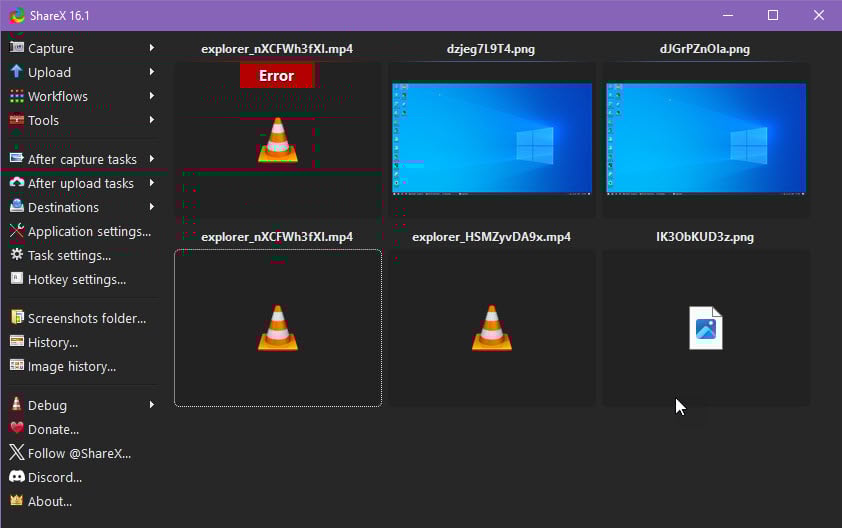Image resolution: width=842 pixels, height=528 pixels.
Task: Minimize the ShareX window
Action: [x=728, y=15]
